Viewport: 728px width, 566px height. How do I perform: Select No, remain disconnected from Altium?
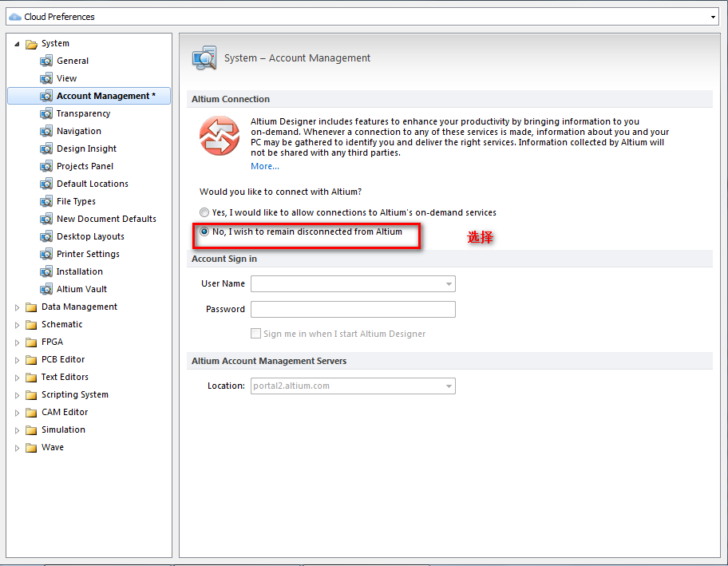coord(205,232)
